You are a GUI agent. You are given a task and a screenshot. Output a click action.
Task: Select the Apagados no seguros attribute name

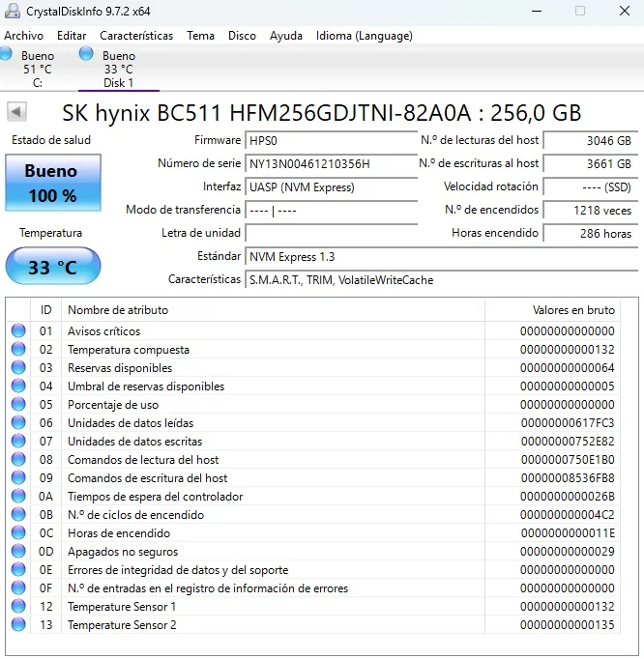point(123,552)
